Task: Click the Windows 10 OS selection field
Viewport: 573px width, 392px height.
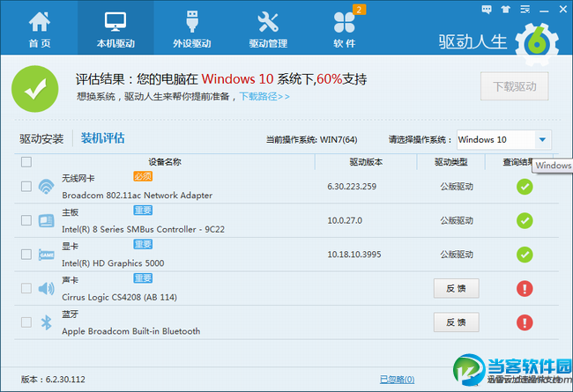Action: 504,139
